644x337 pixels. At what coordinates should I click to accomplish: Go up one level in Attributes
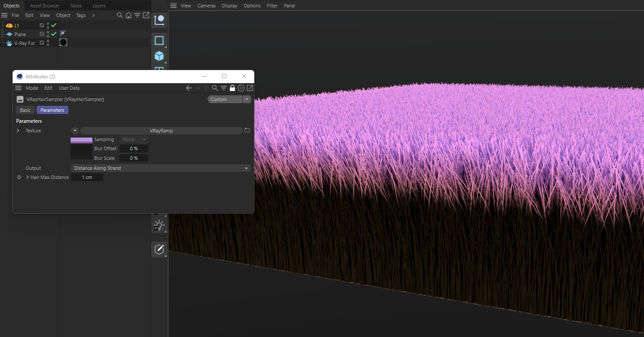[206, 88]
